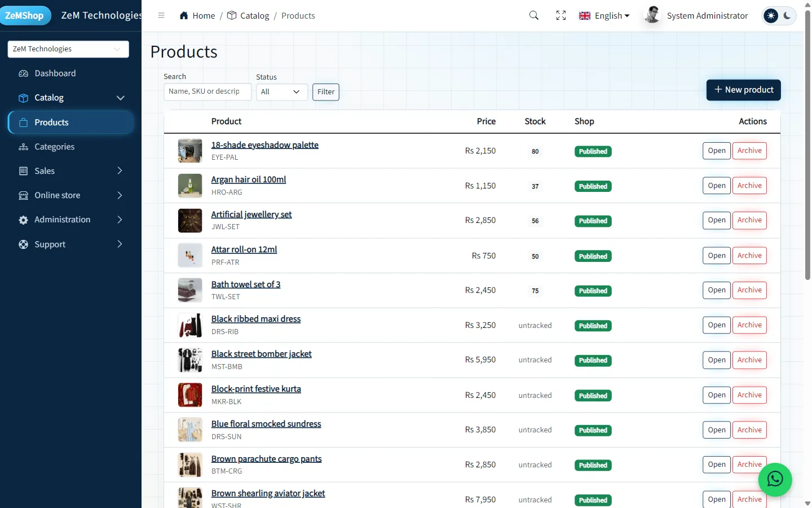Click the Catalog box icon in sidebar

[x=23, y=98]
